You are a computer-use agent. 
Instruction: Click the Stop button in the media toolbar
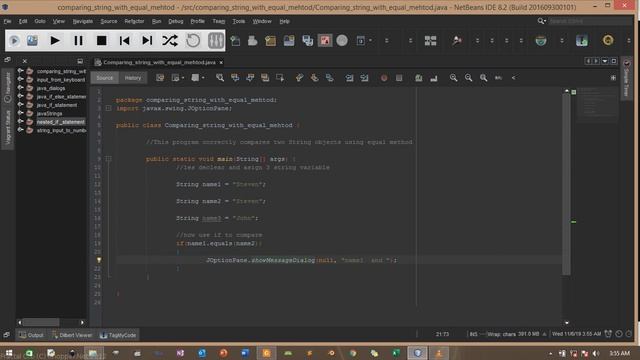point(101,40)
